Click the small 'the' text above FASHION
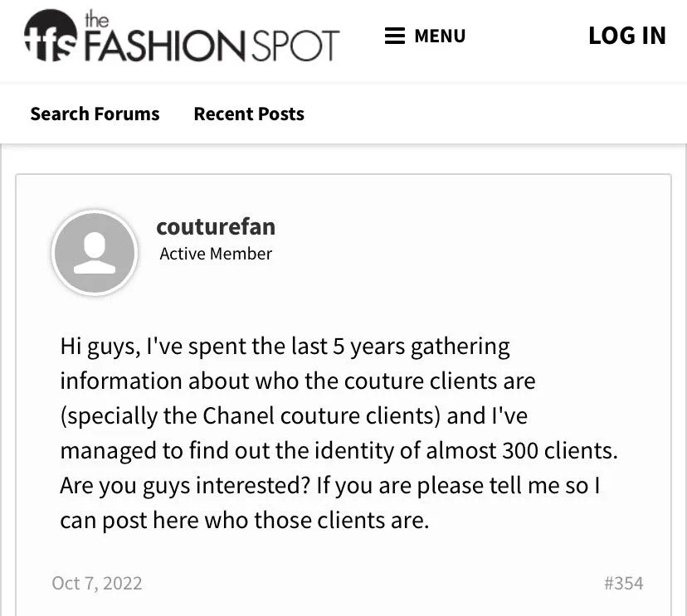The height and width of the screenshot is (616, 687). [x=96, y=19]
